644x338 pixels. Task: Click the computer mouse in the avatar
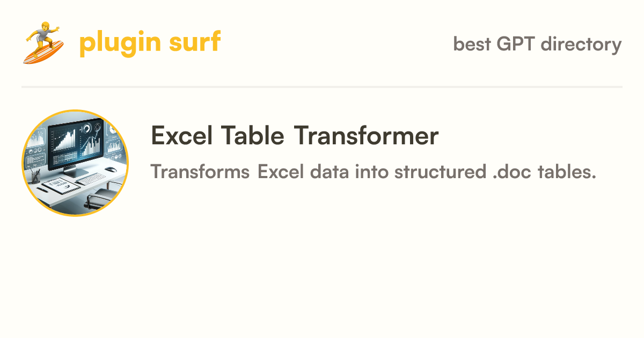111,170
